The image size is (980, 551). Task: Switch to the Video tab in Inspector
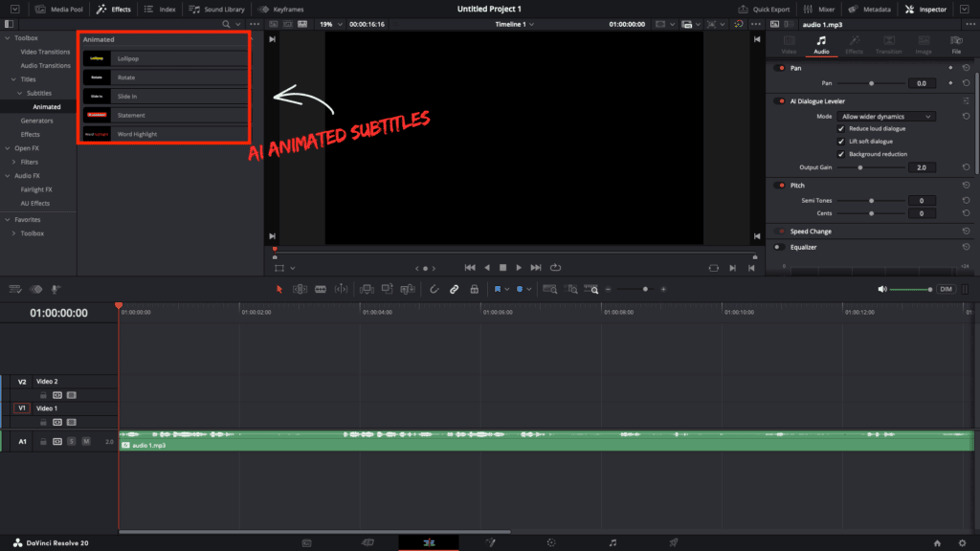click(789, 44)
